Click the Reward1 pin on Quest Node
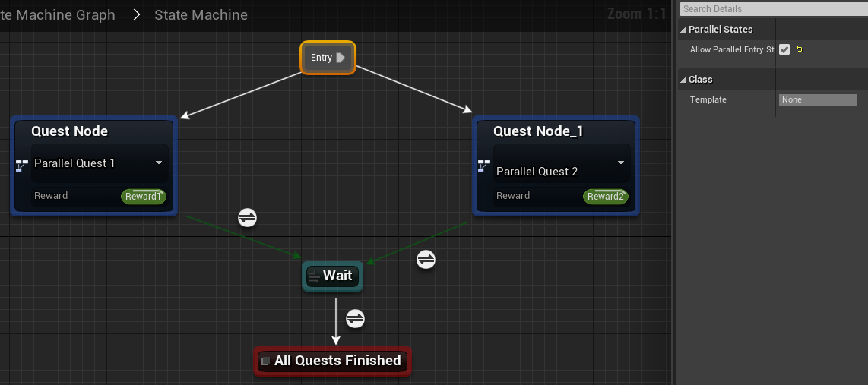The image size is (868, 385). point(143,197)
